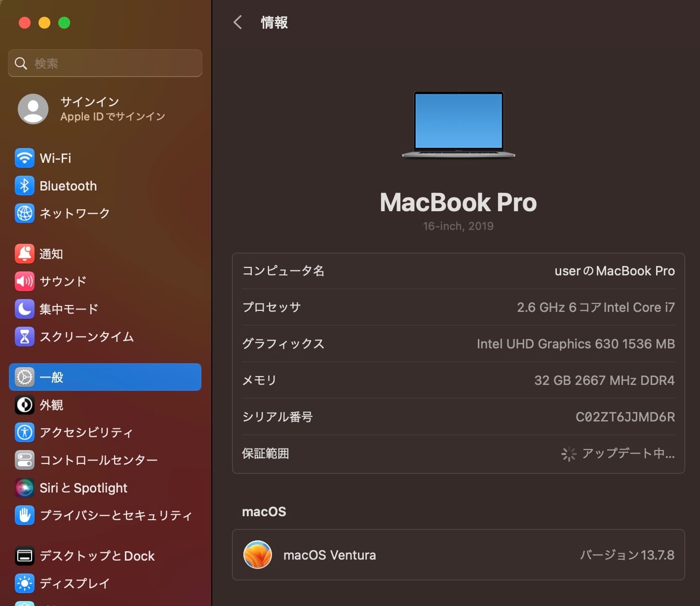
Task: Close the window with red button
Action: click(25, 23)
